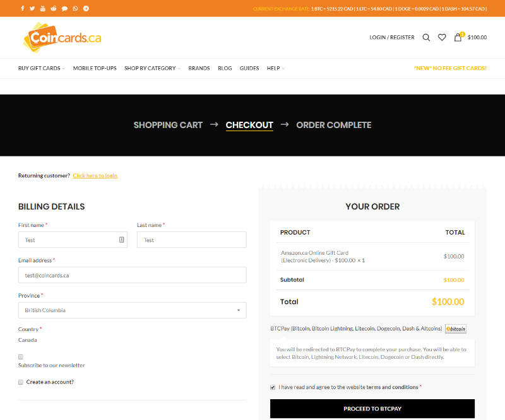Open the wishlist heart icon

[x=442, y=37]
